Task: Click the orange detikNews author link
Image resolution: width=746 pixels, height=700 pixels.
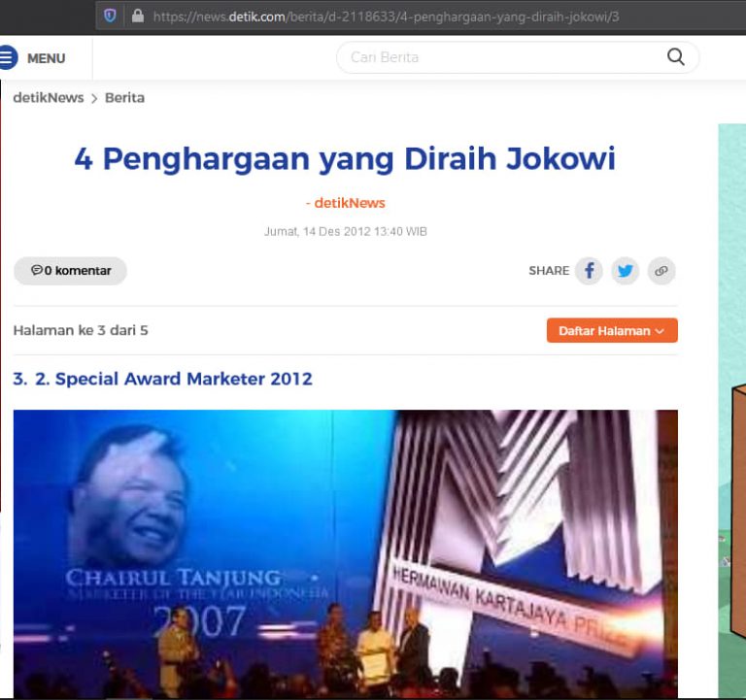Action: pyautogui.click(x=350, y=203)
